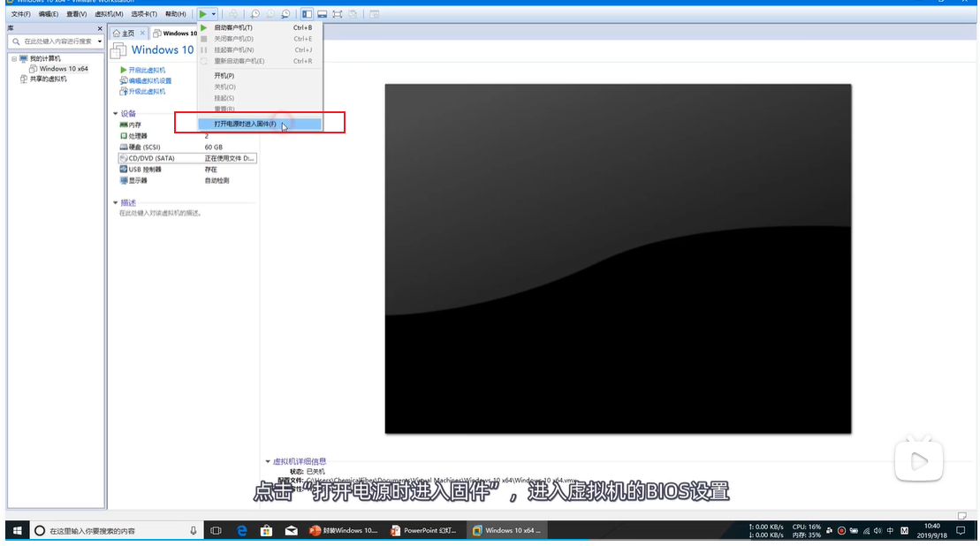Open the library search dropdown arrow
The height and width of the screenshot is (546, 980).
coord(99,42)
